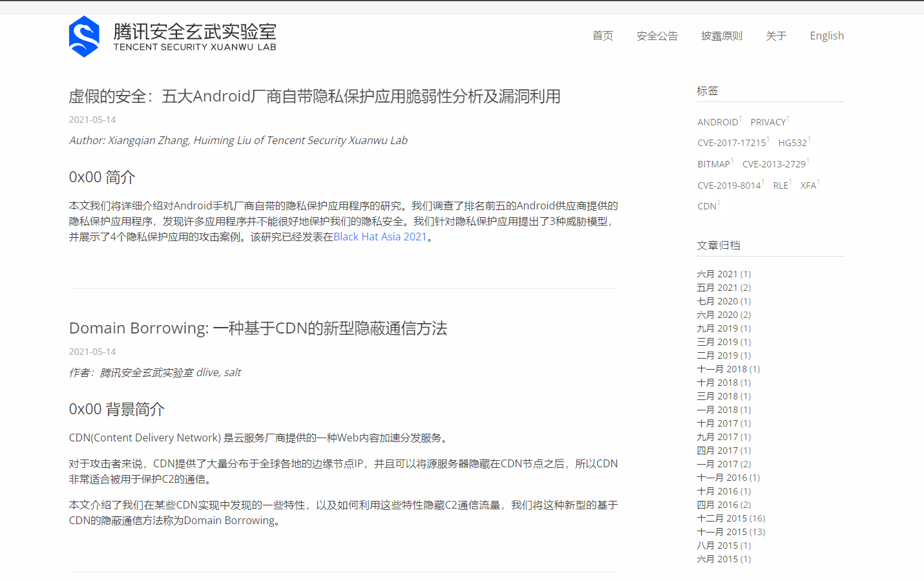This screenshot has width=924, height=581.
Task: Open archive 十月 2017 (1)
Action: tap(724, 423)
